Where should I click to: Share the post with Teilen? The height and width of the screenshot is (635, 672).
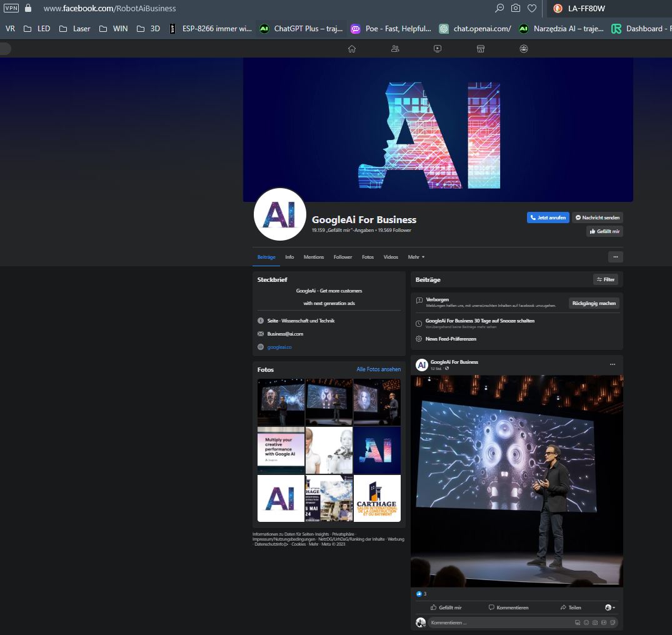571,607
